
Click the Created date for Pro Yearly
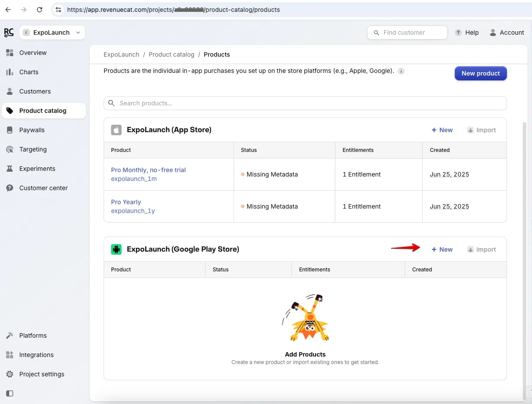449,206
